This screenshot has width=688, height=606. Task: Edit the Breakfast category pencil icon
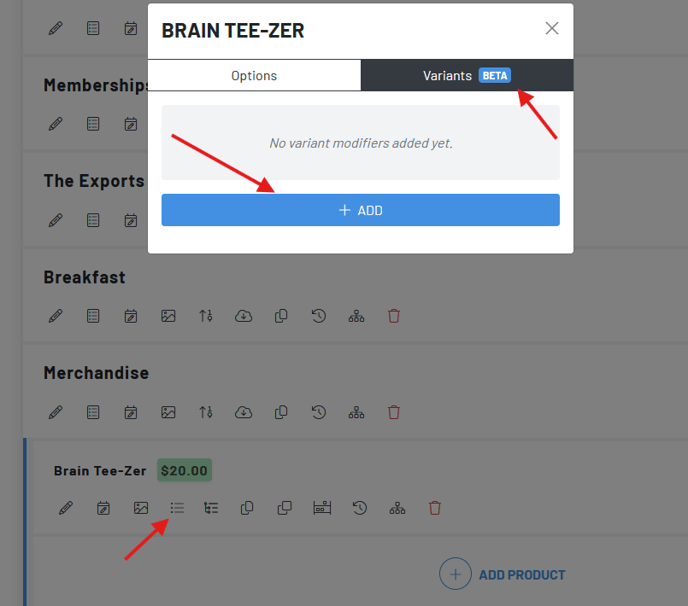(56, 316)
